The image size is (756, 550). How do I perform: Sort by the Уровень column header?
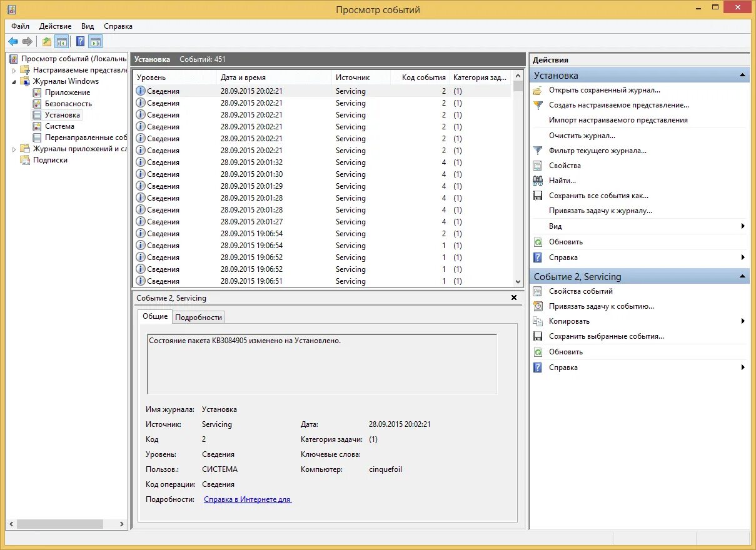(x=175, y=77)
